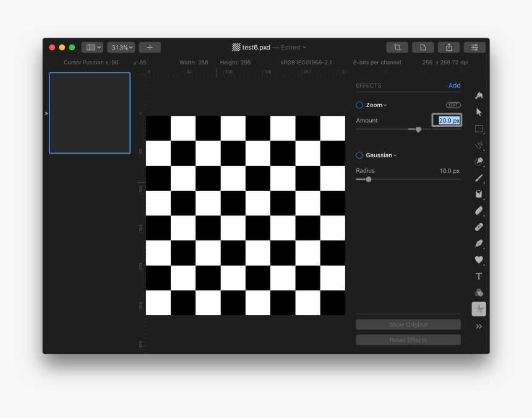
Task: Open the Share export icon
Action: (449, 48)
